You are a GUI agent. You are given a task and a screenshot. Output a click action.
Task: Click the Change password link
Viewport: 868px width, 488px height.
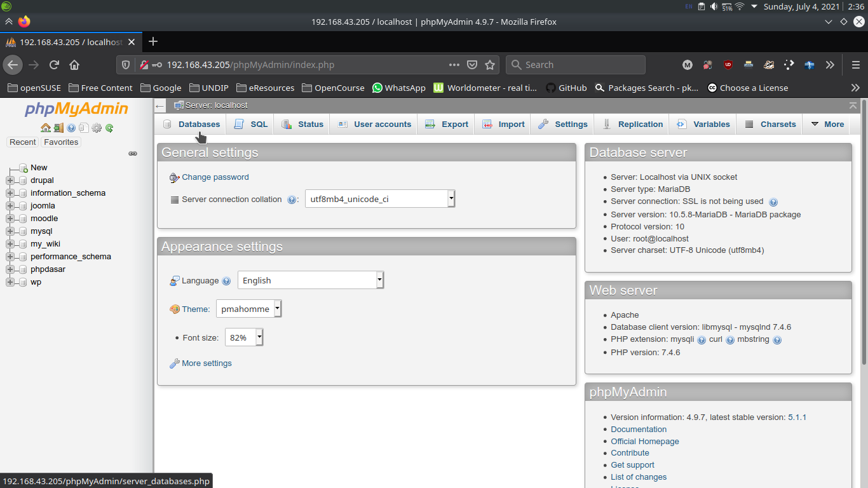[215, 177]
